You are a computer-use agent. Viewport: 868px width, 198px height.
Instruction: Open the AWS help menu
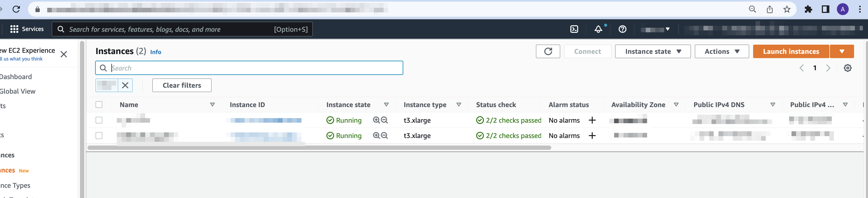pos(622,29)
